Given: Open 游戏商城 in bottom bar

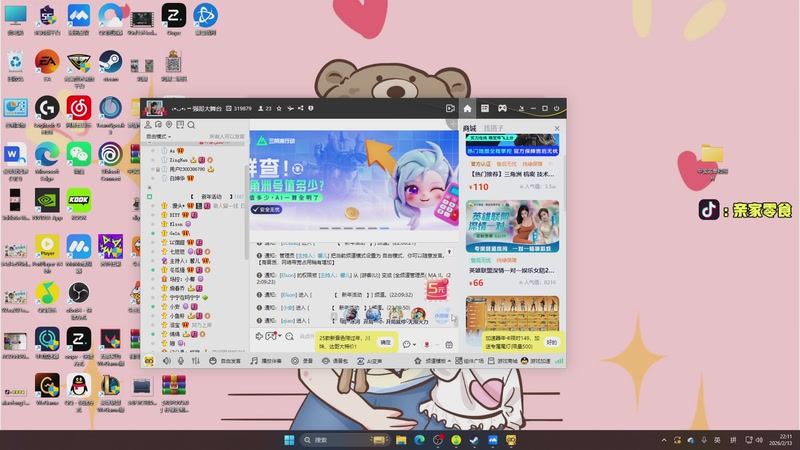Looking at the screenshot, I should tap(503, 361).
